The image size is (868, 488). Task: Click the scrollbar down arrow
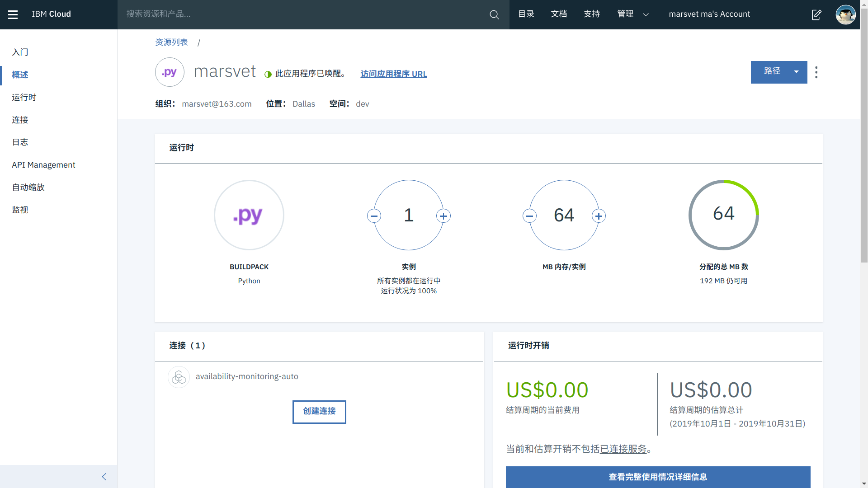864,484
